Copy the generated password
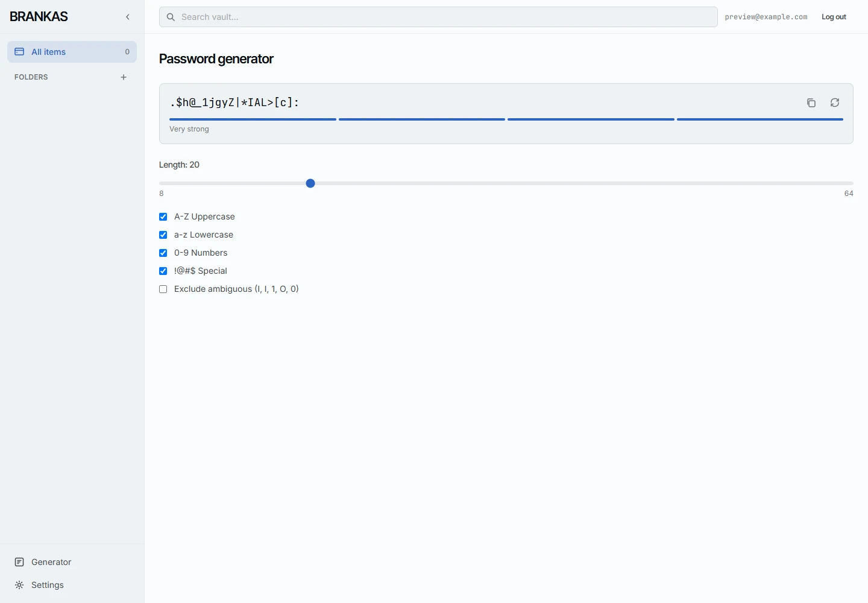This screenshot has width=868, height=603. [811, 103]
